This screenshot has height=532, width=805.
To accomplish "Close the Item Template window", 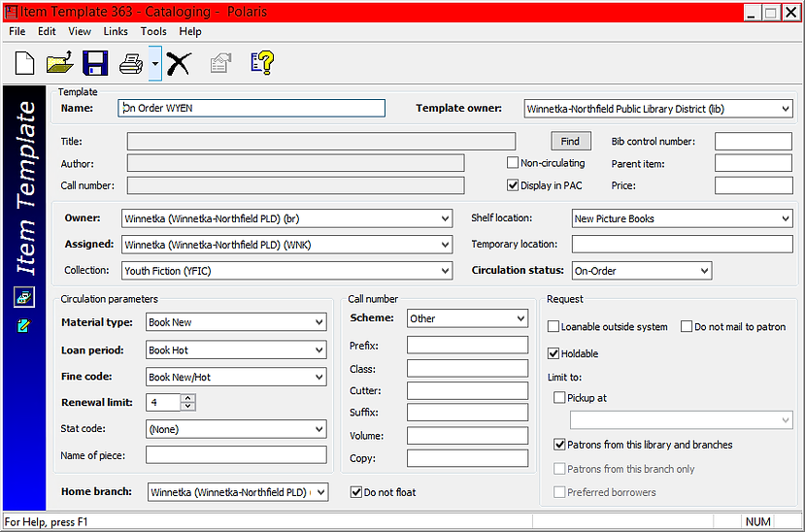I will tap(791, 13).
